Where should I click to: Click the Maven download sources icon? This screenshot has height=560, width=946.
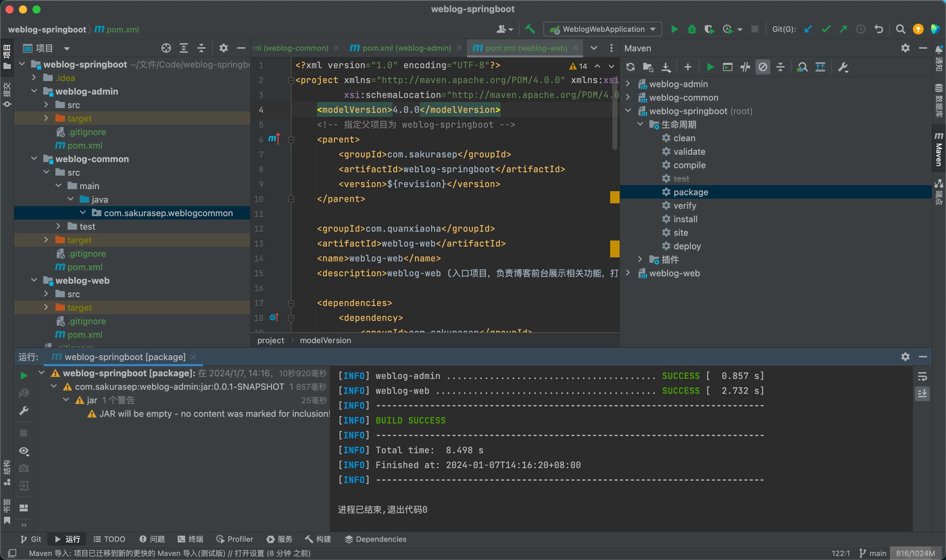pos(666,67)
